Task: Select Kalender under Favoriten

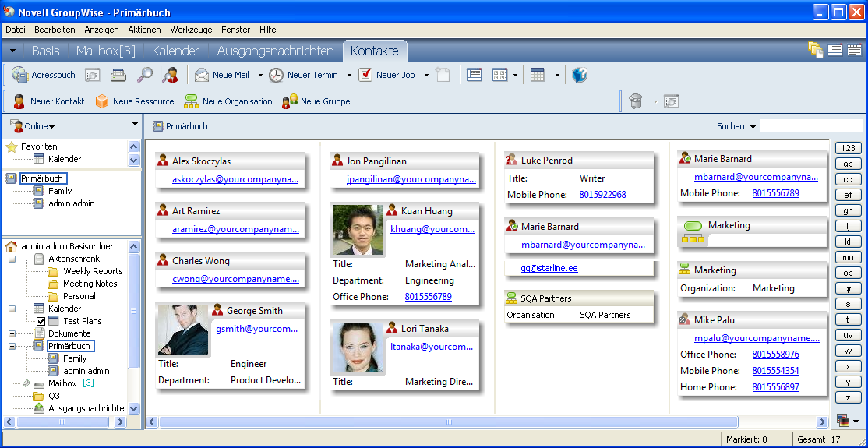Action: click(65, 159)
